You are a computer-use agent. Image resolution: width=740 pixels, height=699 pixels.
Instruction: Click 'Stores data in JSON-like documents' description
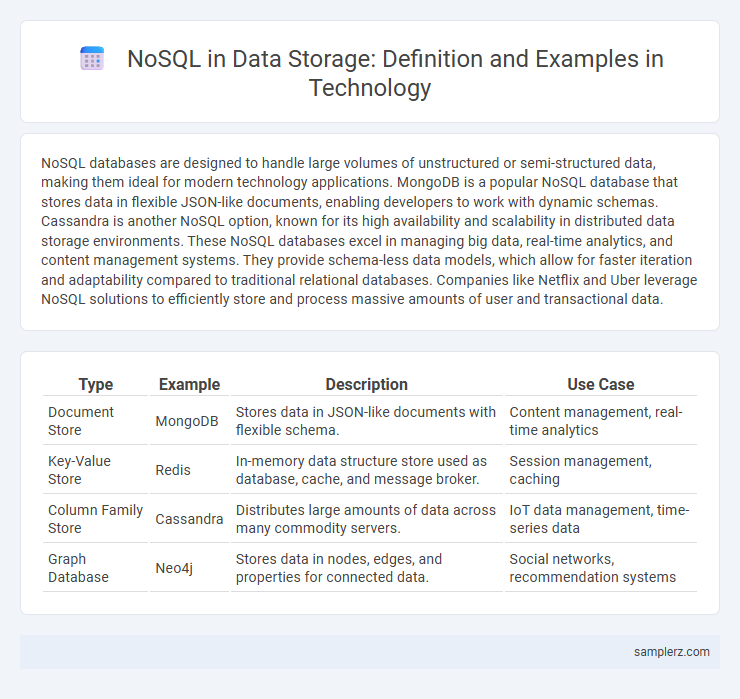pyautogui.click(x=367, y=421)
